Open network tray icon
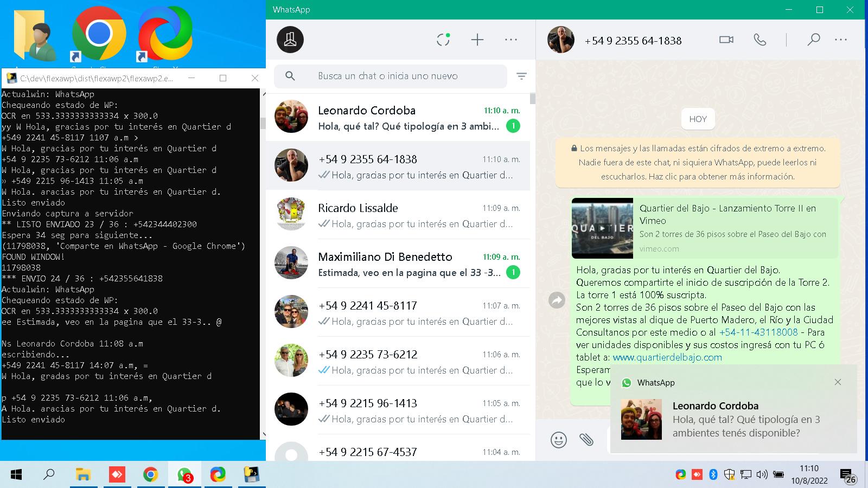Viewport: 868px width, 488px height. [x=746, y=475]
